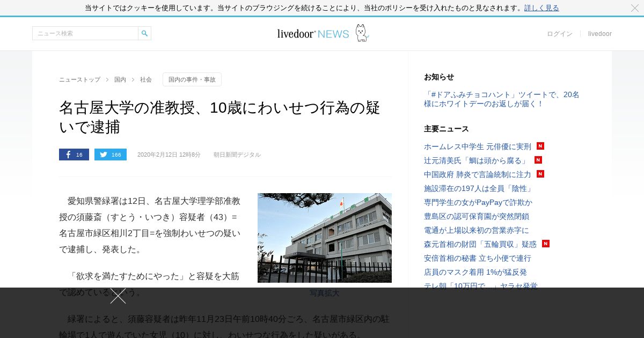This screenshot has width=644, height=338.
Task: Click the red N badge beside 森元首相
Action: [546, 244]
